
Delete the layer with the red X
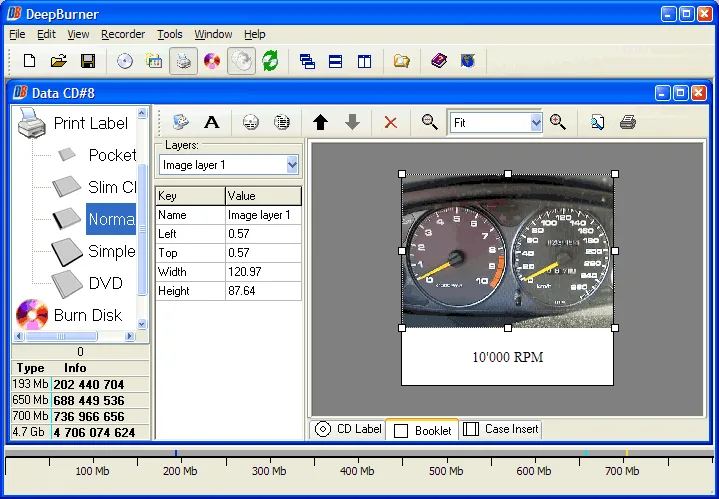tap(390, 122)
